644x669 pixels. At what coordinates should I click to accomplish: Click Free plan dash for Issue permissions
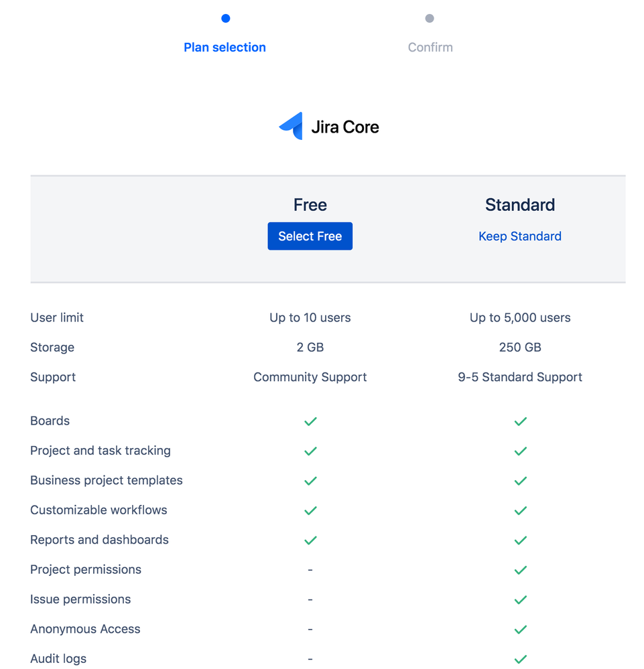pyautogui.click(x=310, y=600)
